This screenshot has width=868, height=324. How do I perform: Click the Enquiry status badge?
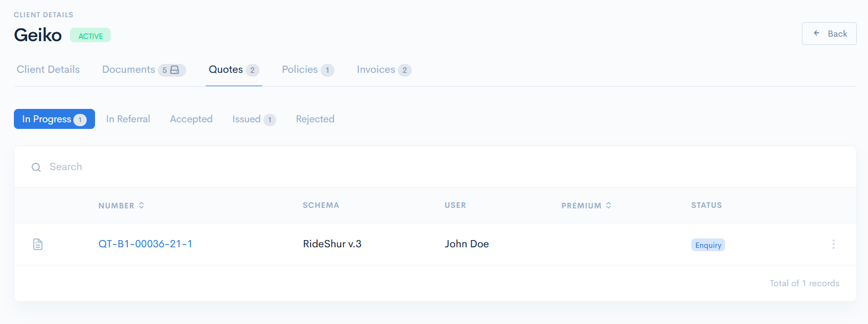[708, 245]
